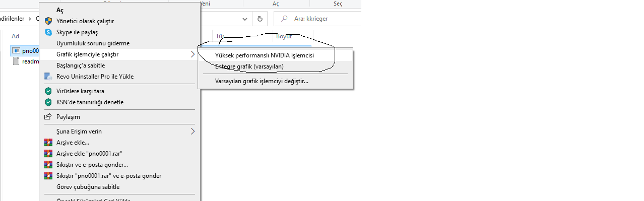Screen dimensions: 644x201
Task: Select KSN'de tanınırlığı denetle
Action: (120, 102)
